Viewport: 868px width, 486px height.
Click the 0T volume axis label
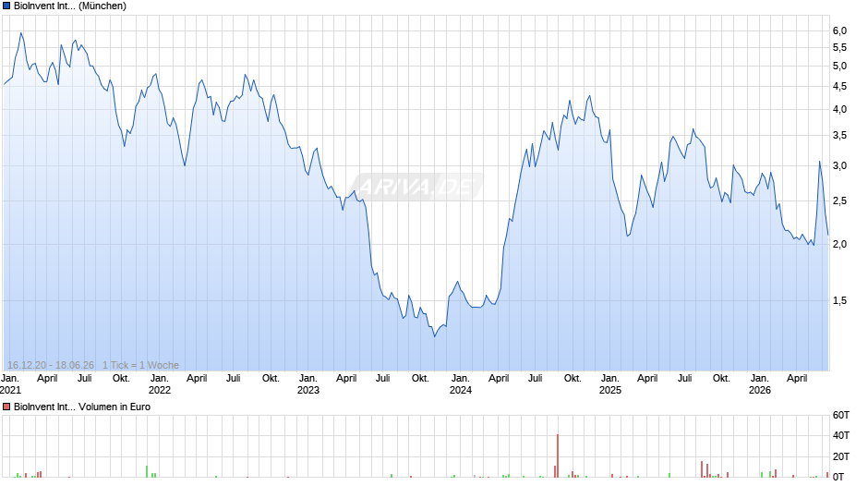click(x=838, y=477)
